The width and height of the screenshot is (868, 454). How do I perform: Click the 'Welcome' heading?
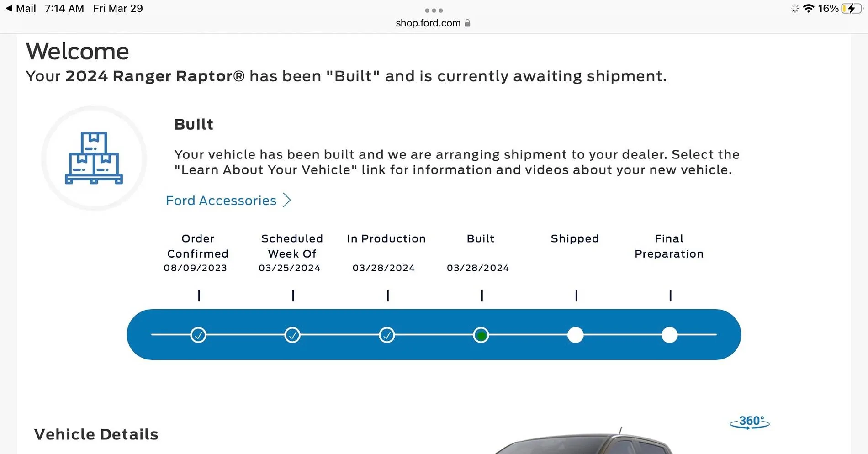tap(78, 51)
